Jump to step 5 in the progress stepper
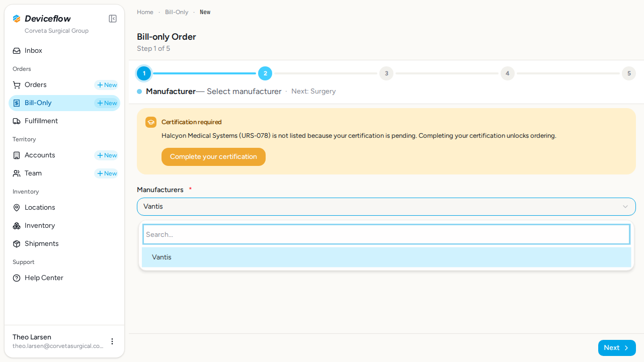This screenshot has height=362, width=644. 629,73
